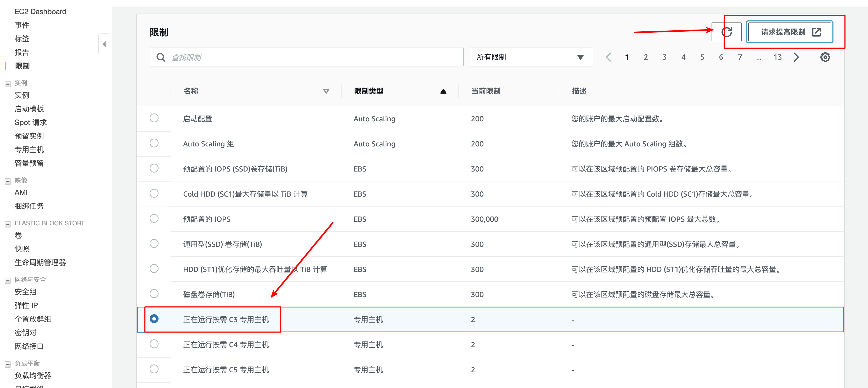
Task: Open the 所有限制 filter dropdown
Action: (x=530, y=57)
